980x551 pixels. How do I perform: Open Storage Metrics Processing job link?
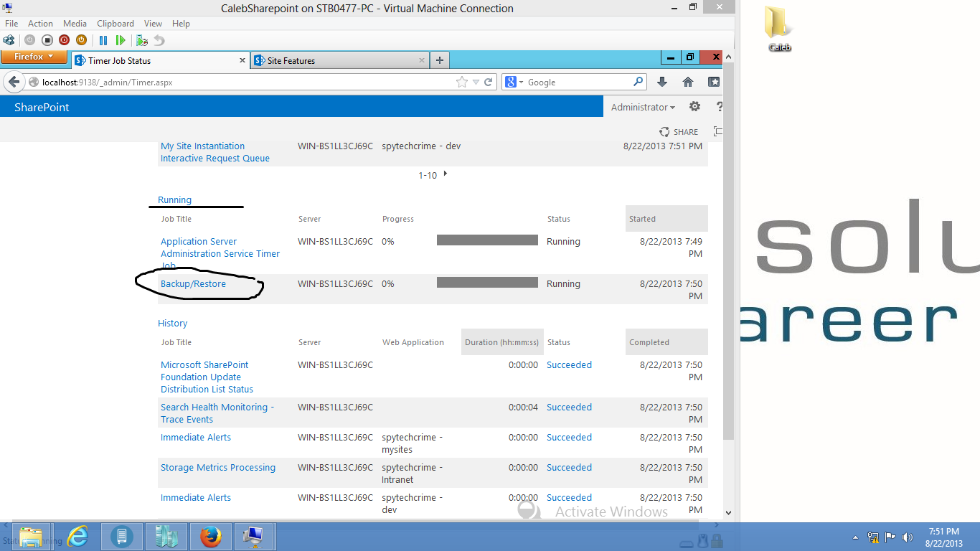[218, 468]
